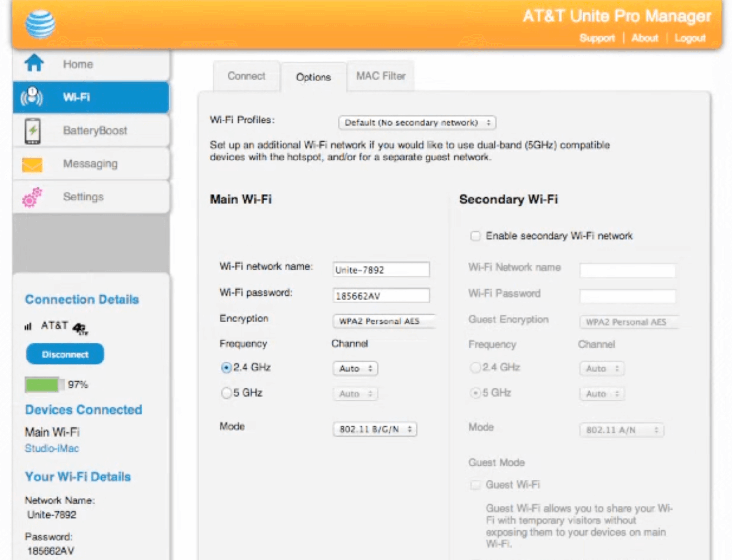Image resolution: width=732 pixels, height=560 pixels.
Task: Switch to the Connect tab
Action: (x=246, y=76)
